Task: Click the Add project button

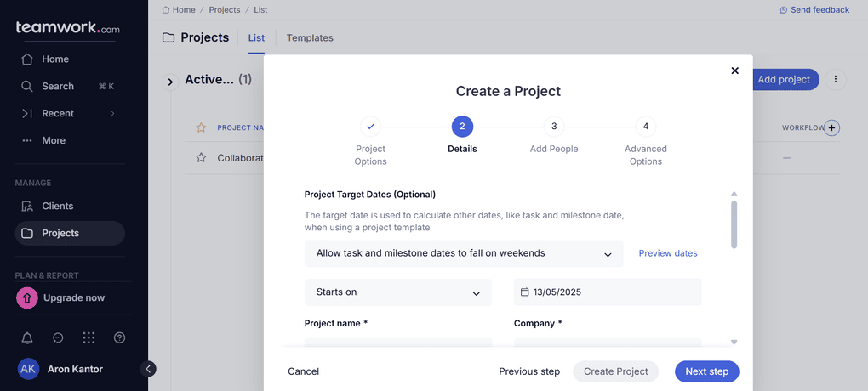Action: (784, 80)
